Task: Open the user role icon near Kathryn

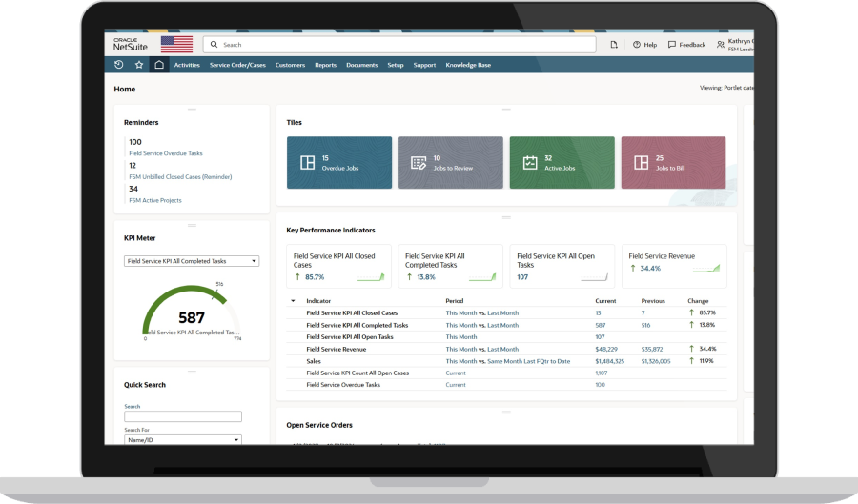Action: (720, 45)
